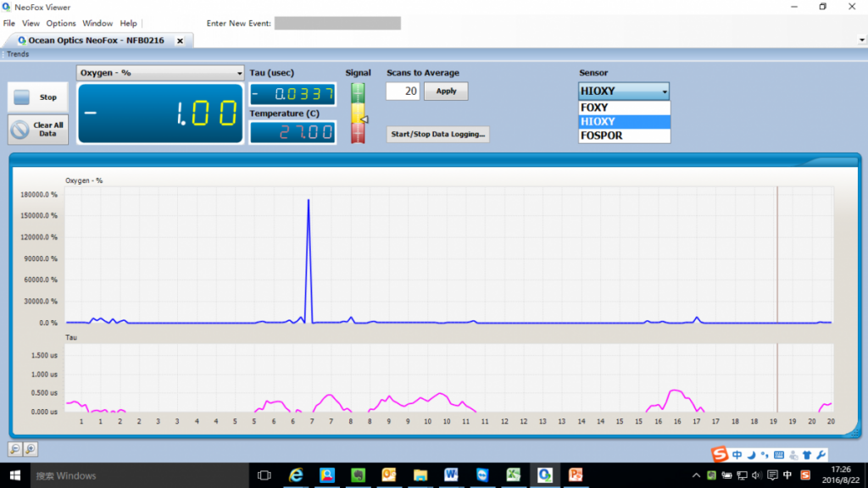Open the Options menu
The height and width of the screenshot is (488, 868).
pos(61,23)
